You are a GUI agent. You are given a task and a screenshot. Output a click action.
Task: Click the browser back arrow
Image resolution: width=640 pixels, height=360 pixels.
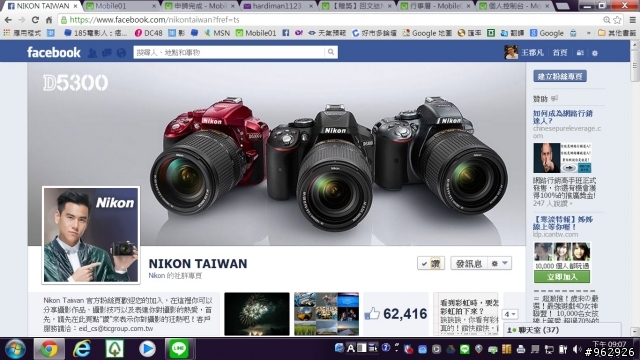coord(8,20)
